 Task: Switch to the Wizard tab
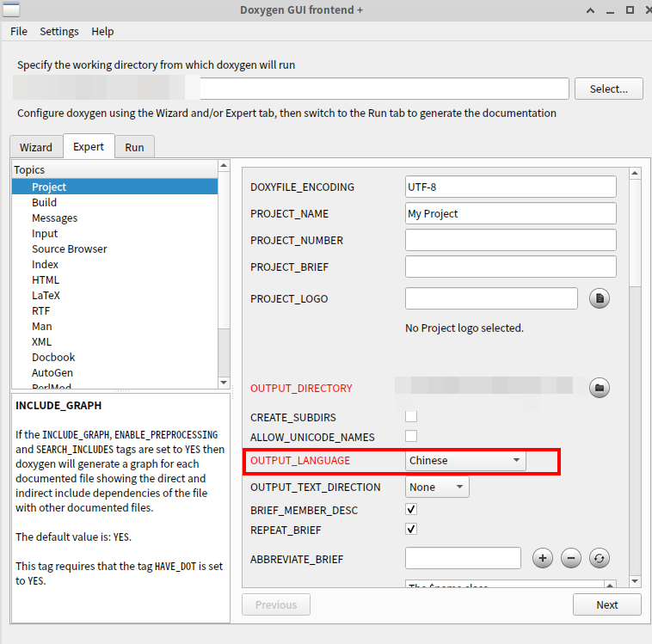tap(36, 147)
